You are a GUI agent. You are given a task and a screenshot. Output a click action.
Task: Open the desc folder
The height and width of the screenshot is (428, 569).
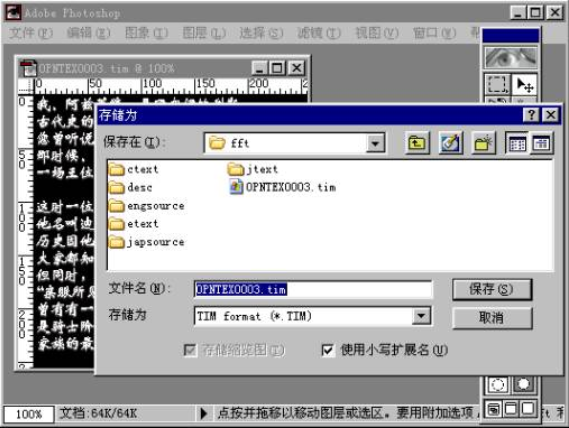pos(131,187)
